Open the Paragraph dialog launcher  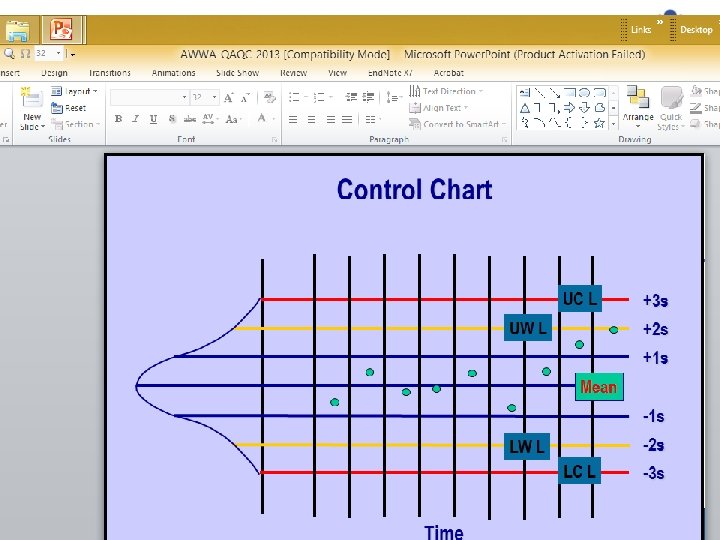pos(505,140)
